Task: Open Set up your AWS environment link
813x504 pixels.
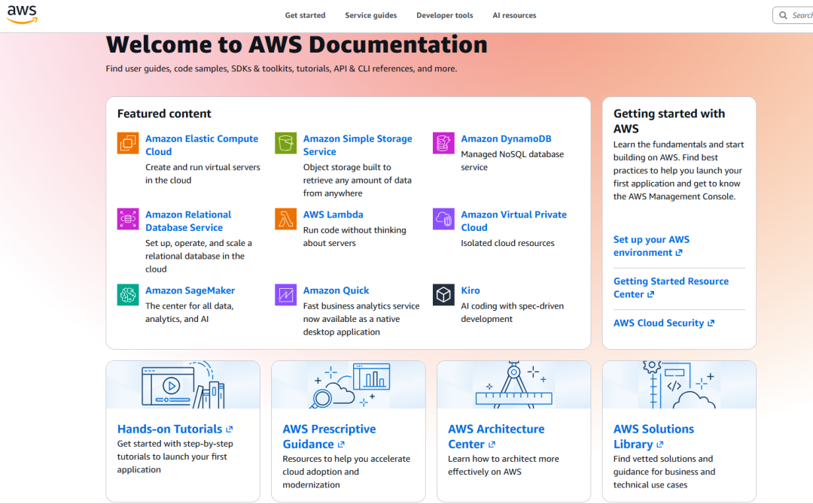Action: click(x=651, y=246)
